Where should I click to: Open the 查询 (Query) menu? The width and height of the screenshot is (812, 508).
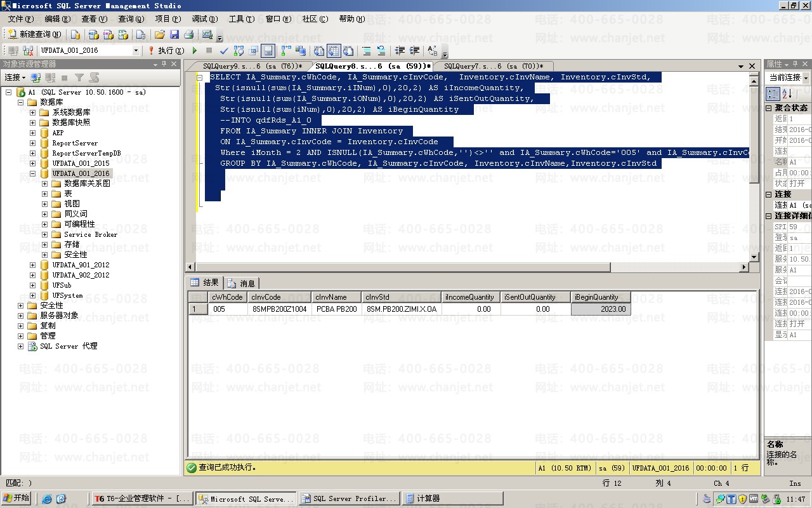tap(131, 19)
